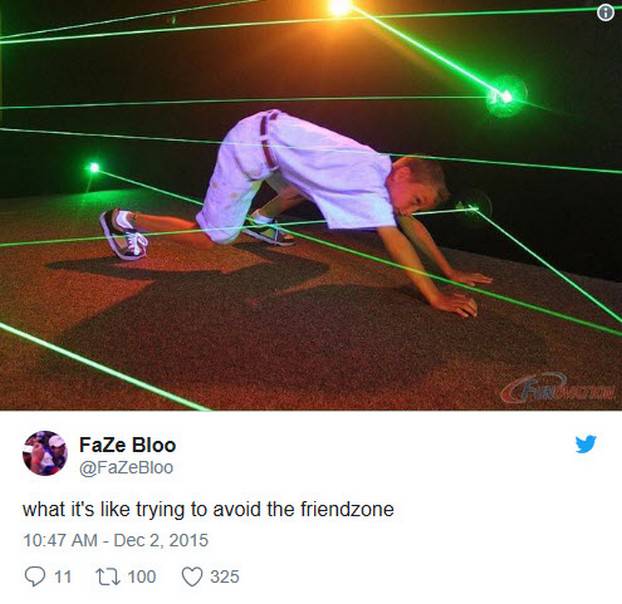The image size is (622, 604).
Task: Click the boy's raised sneaker
Action: click(123, 234)
